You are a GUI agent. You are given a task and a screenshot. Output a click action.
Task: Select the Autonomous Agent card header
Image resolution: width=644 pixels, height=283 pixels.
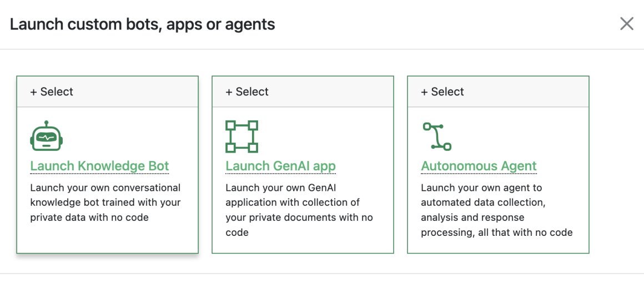pos(498,92)
